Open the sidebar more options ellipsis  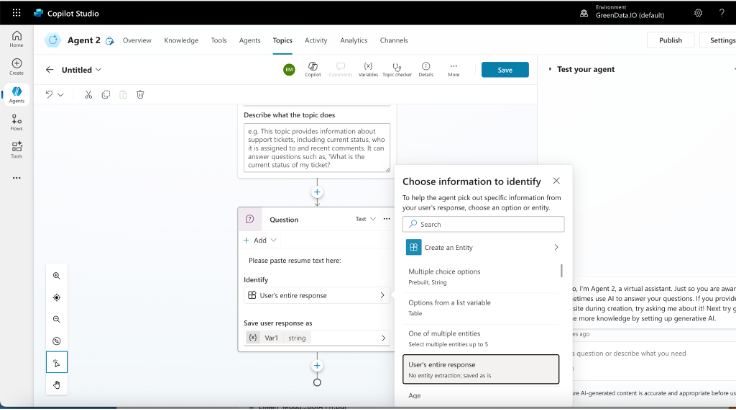(16, 178)
